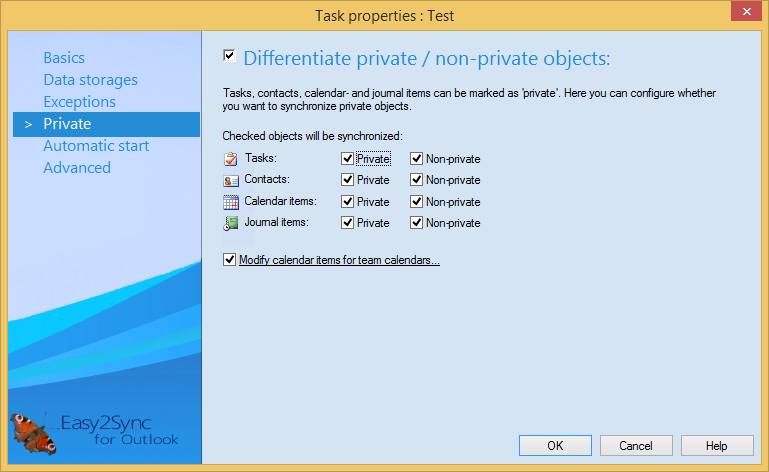The height and width of the screenshot is (472, 769).
Task: Click the Contacts card icon
Action: [231, 180]
